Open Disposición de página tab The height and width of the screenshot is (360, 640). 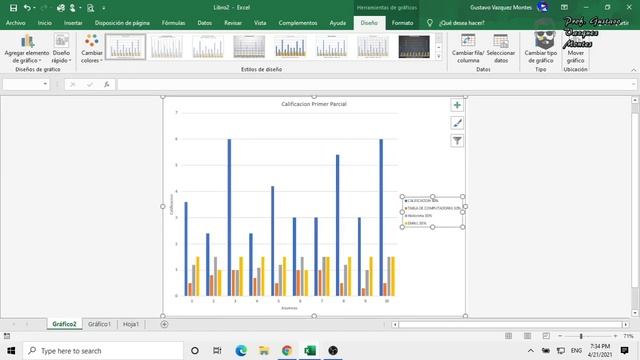122,23
